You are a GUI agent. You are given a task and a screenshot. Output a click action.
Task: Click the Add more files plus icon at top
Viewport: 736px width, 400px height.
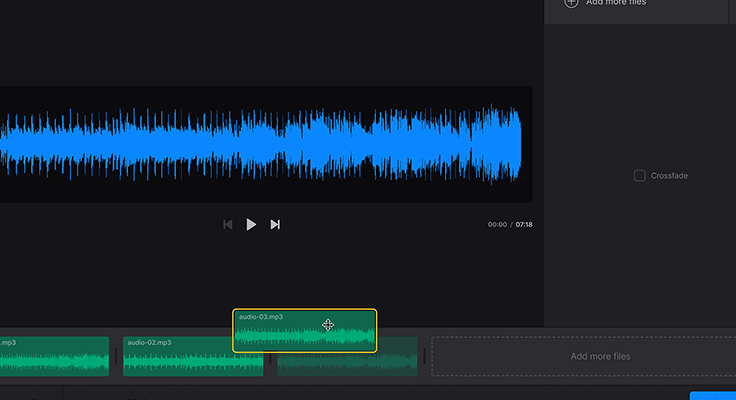click(x=571, y=2)
